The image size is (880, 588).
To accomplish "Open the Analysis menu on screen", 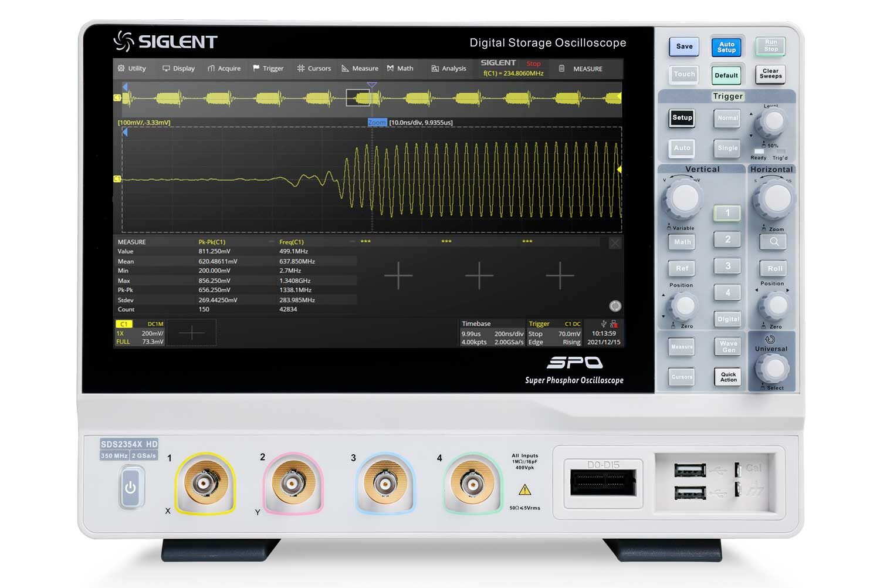I will [449, 69].
